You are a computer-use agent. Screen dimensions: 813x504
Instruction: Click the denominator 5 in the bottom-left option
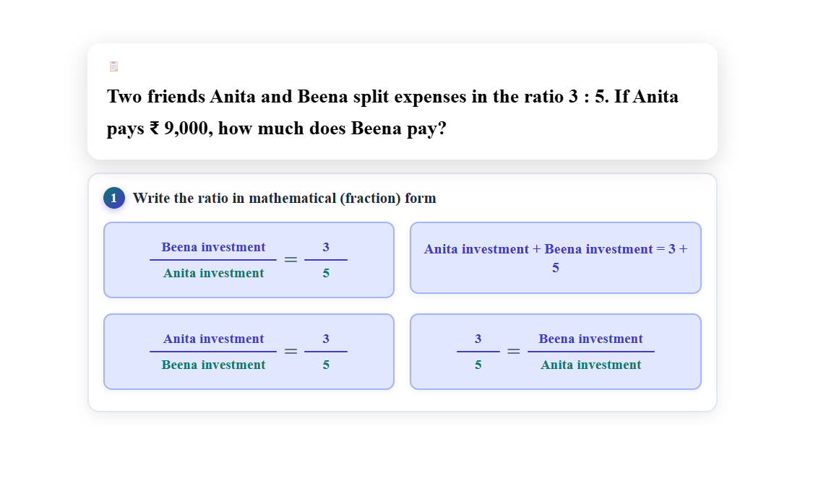point(326,365)
